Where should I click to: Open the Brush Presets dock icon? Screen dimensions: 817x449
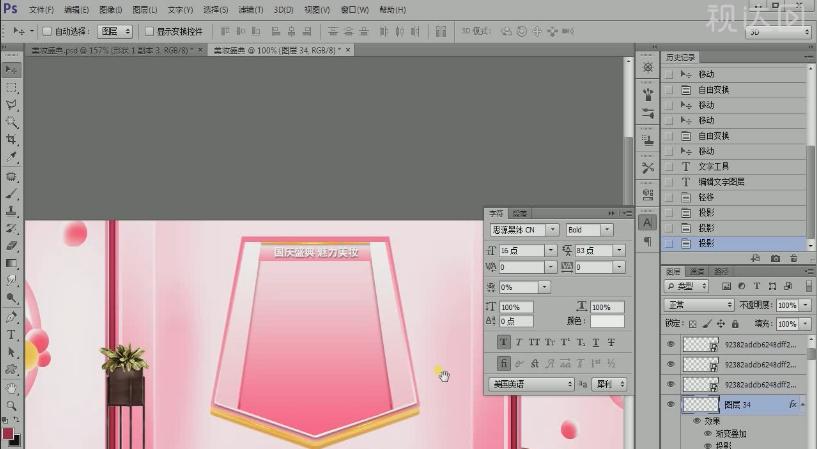648,113
